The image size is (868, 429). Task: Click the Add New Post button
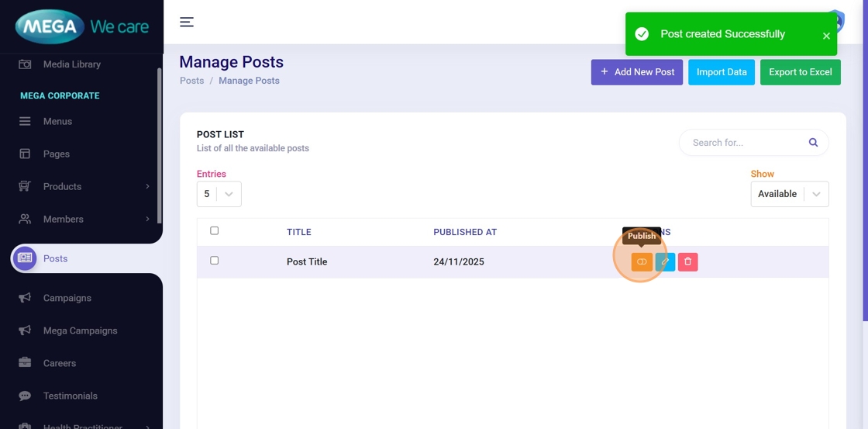pyautogui.click(x=636, y=72)
